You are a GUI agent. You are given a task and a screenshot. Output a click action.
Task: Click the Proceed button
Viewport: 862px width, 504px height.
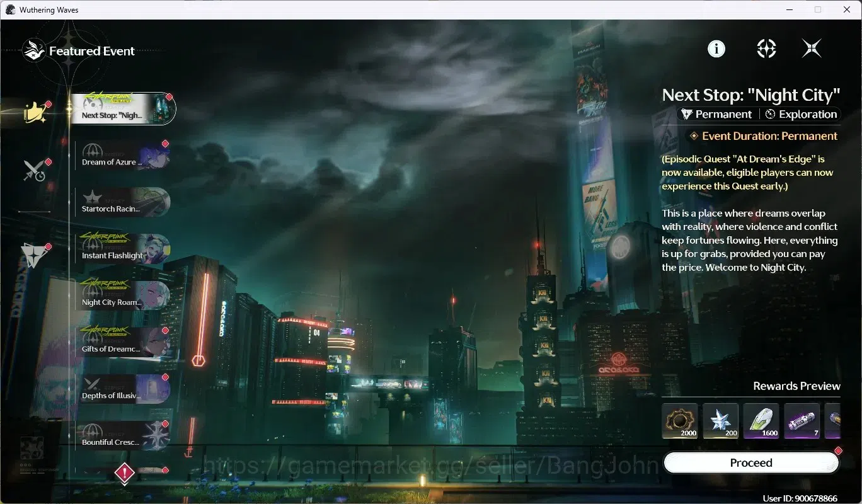pos(751,463)
